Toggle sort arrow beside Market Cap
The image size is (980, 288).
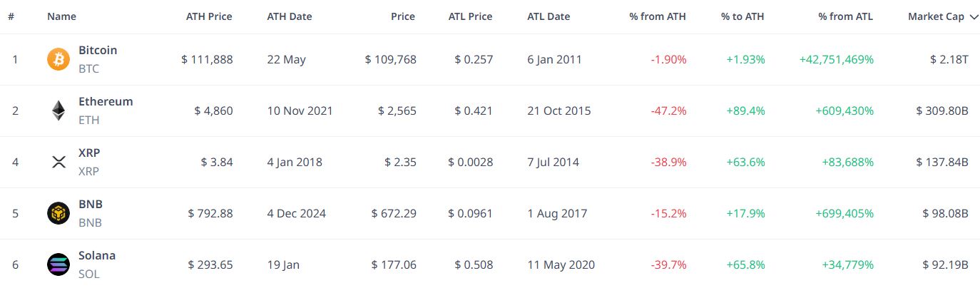click(x=974, y=16)
